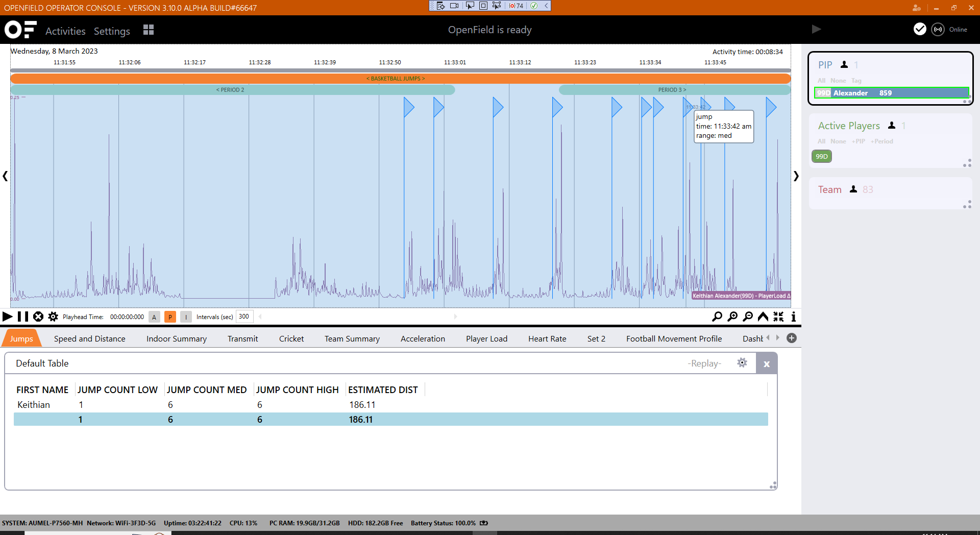Toggle the A mode button
The width and height of the screenshot is (980, 535).
(154, 317)
